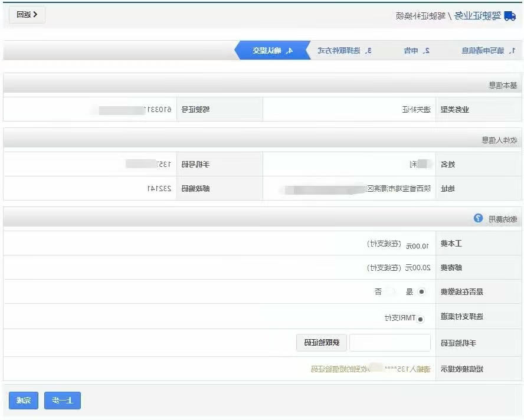Select step 4 确认提交 tab
524x420 pixels.
273,51
